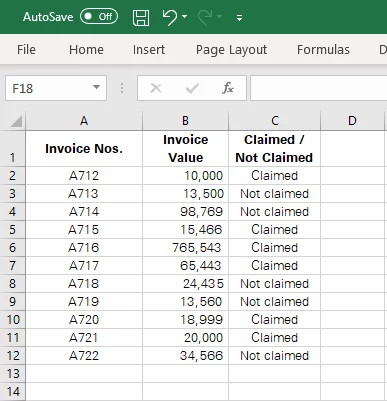Select cell with value 15,466
Viewport: 387px width, 401px height.
pyautogui.click(x=185, y=230)
